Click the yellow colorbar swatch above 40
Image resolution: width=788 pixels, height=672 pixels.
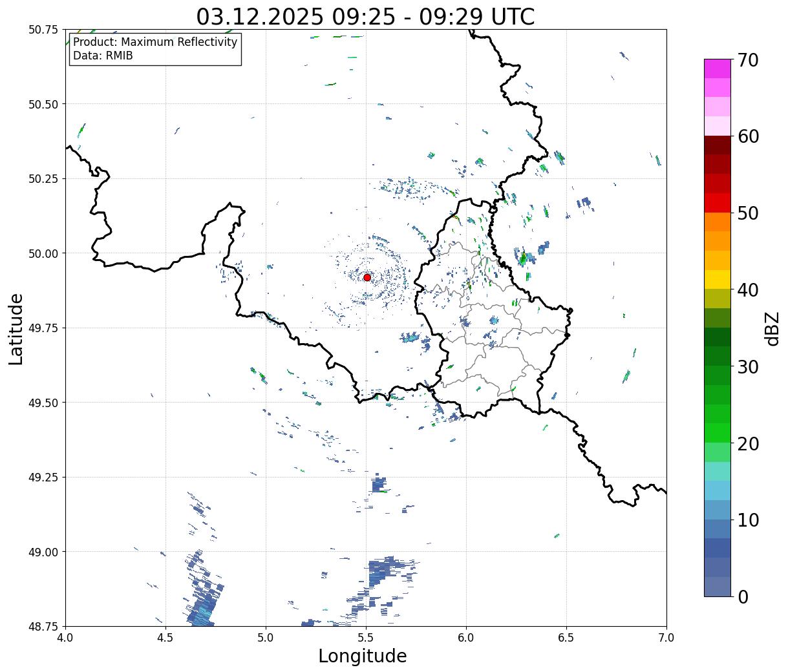tap(717, 279)
